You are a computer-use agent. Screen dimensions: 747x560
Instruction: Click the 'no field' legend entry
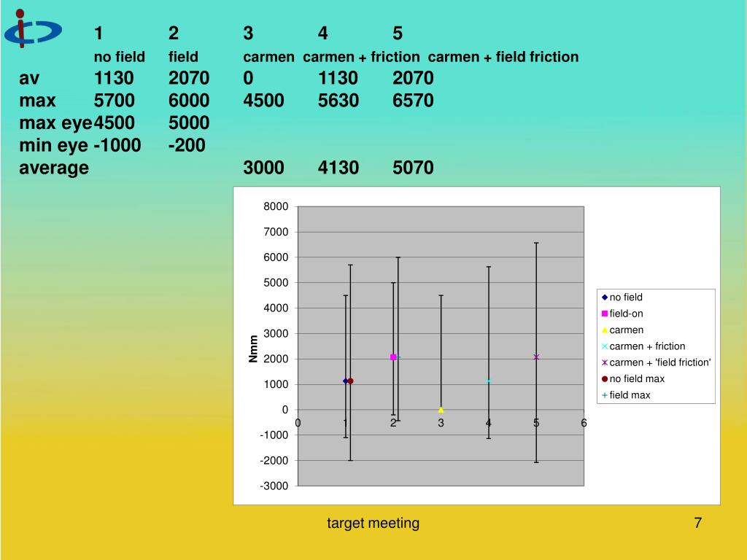pos(622,297)
